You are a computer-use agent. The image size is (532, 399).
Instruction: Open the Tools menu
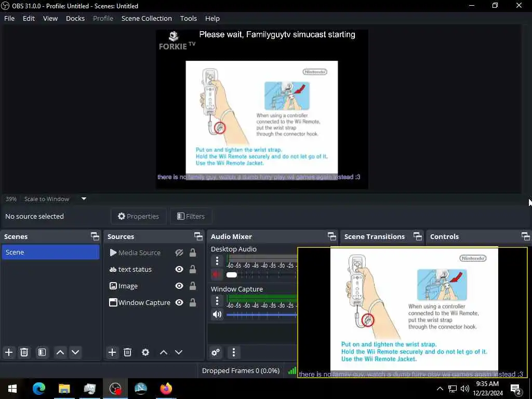188,18
